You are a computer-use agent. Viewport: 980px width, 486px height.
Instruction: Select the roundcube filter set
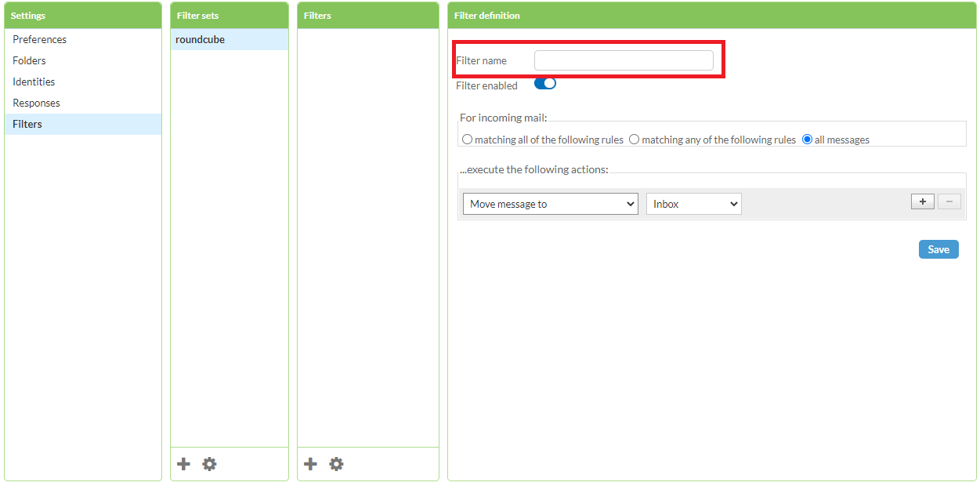230,39
